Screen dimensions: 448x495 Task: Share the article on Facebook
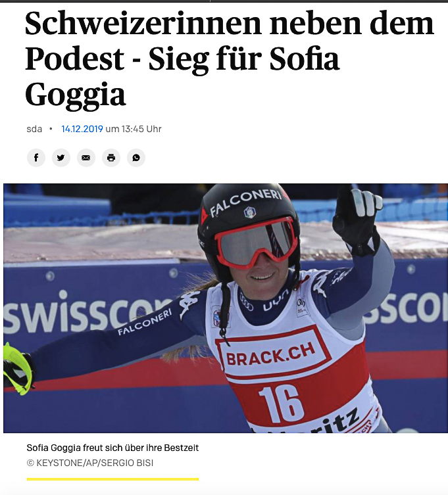[36, 158]
